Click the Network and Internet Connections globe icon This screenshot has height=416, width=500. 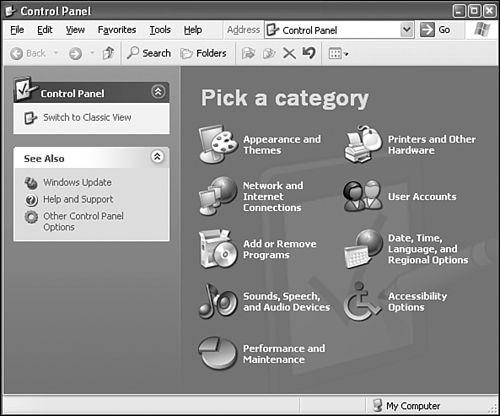pyautogui.click(x=218, y=196)
